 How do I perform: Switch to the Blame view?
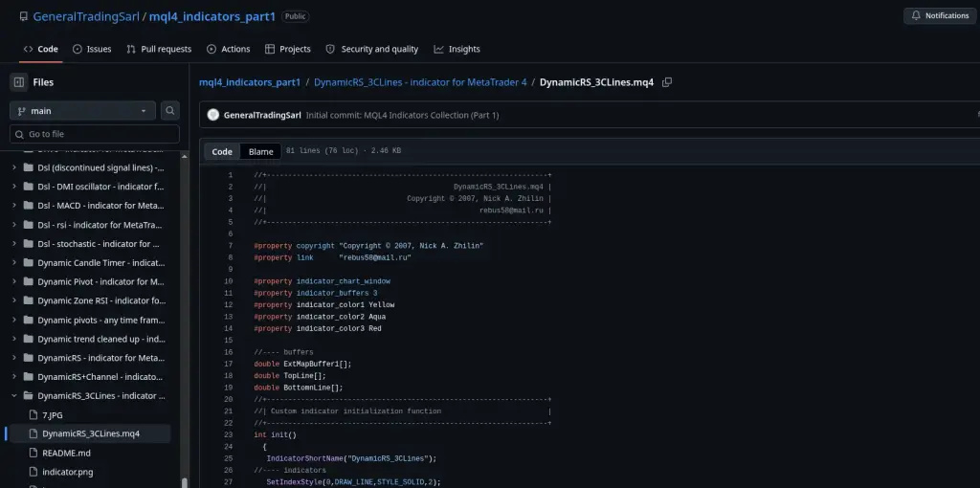[260, 151]
